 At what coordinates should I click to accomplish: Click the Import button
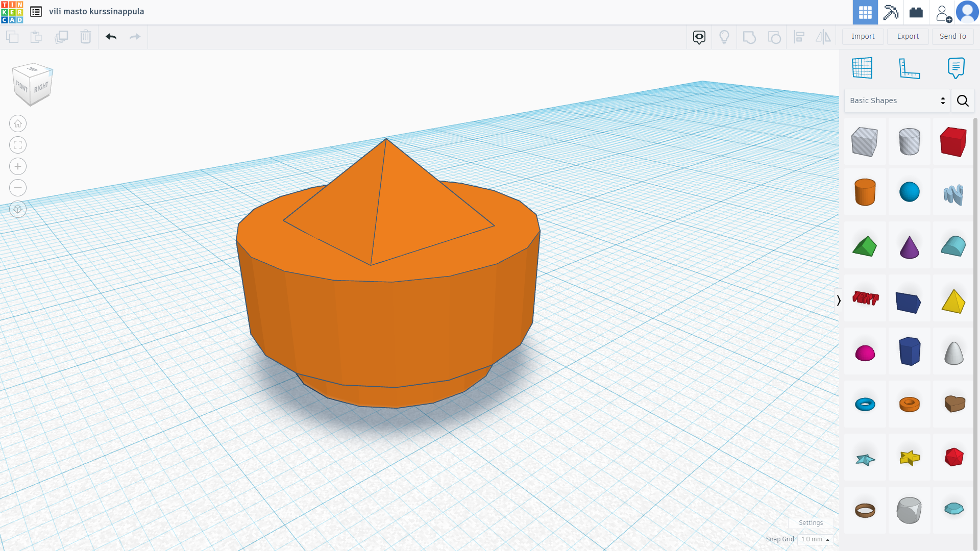click(x=863, y=36)
